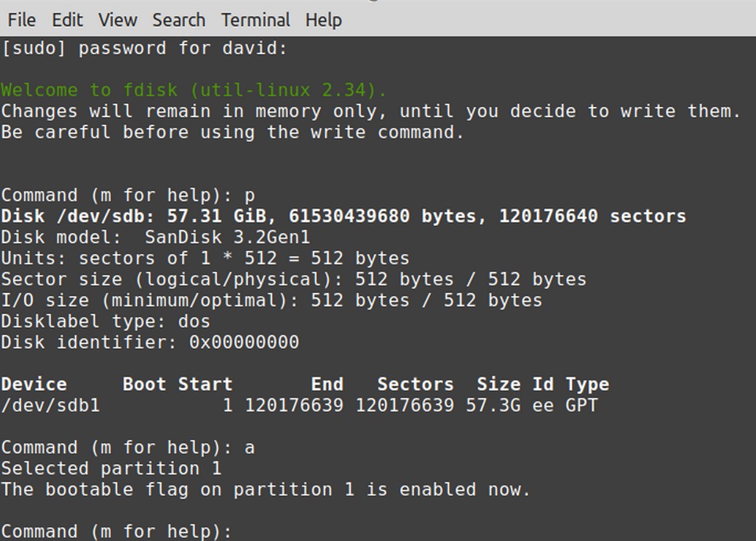The width and height of the screenshot is (756, 541).
Task: Click the green Welcome to fdisk text
Action: 194,90
